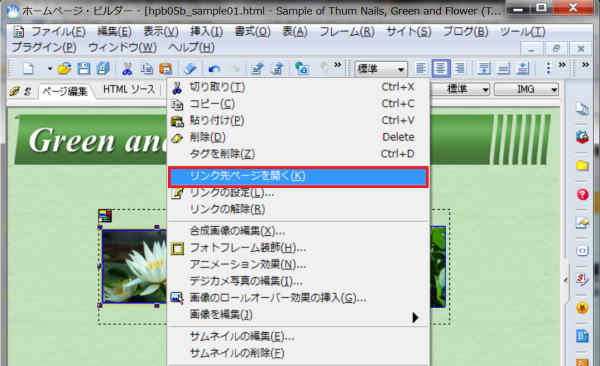Align text right with toolbar icon

pyautogui.click(x=460, y=69)
